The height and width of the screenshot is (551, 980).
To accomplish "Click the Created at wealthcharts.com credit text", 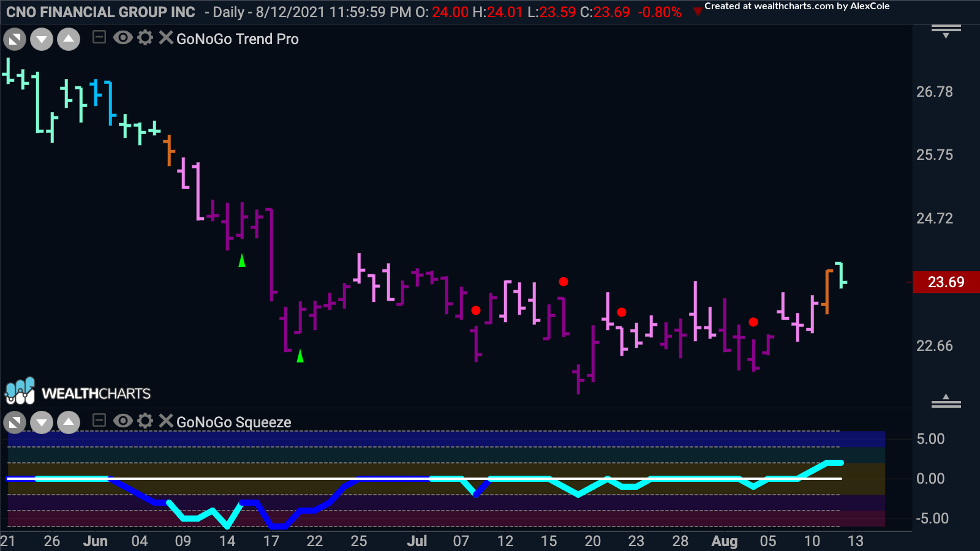I will (x=797, y=6).
